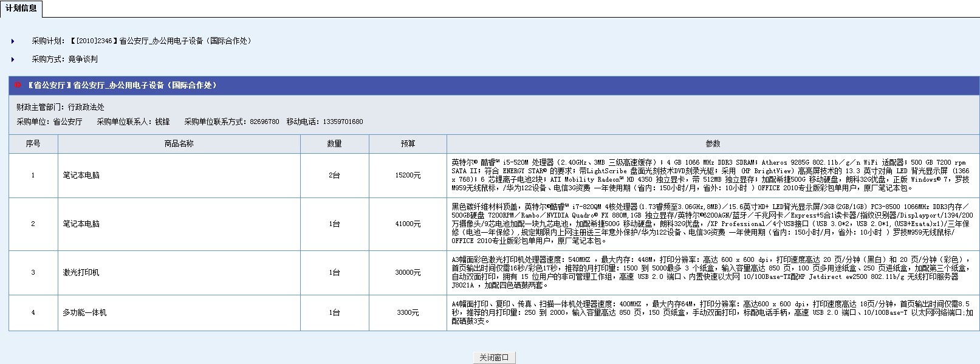Open the 计划信息 tab
980x364 pixels.
pyautogui.click(x=21, y=9)
